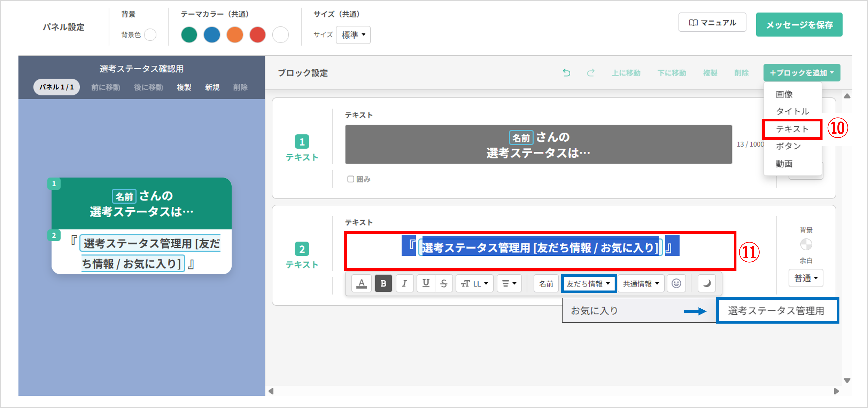Image resolution: width=868 pixels, height=408 pixels.
Task: Apply italic formatting to the text
Action: click(x=405, y=283)
